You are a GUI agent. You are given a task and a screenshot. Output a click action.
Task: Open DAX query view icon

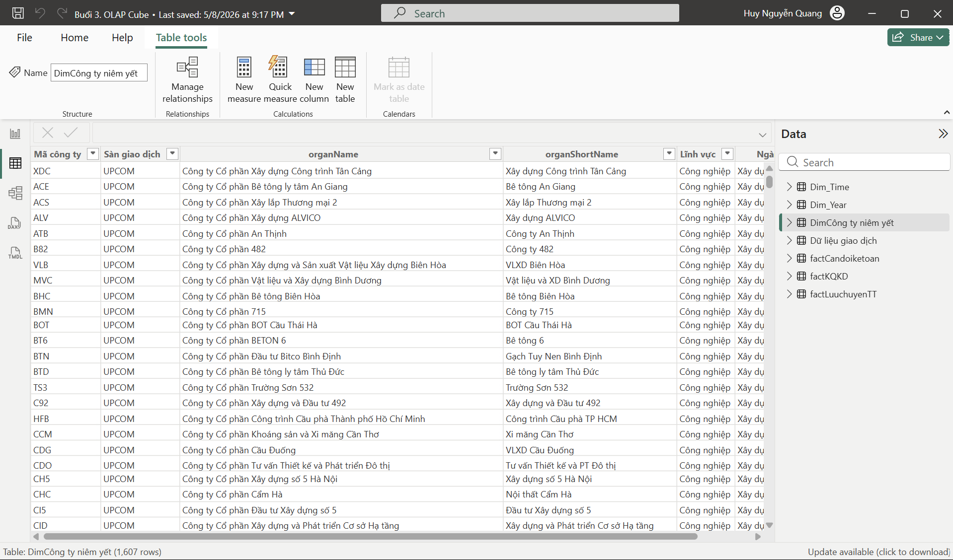15,223
